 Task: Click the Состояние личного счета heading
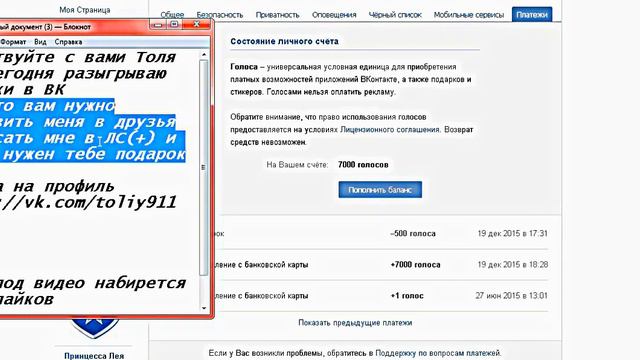pos(284,41)
